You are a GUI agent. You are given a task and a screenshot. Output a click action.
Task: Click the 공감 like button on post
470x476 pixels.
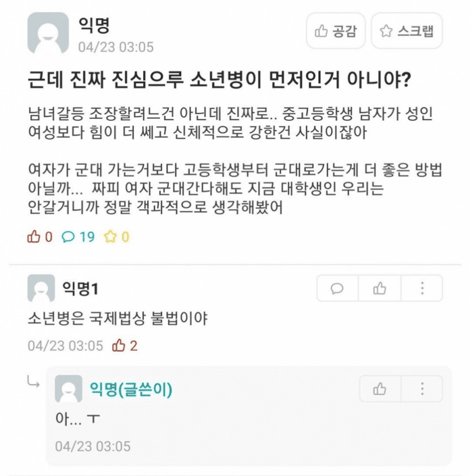336,32
